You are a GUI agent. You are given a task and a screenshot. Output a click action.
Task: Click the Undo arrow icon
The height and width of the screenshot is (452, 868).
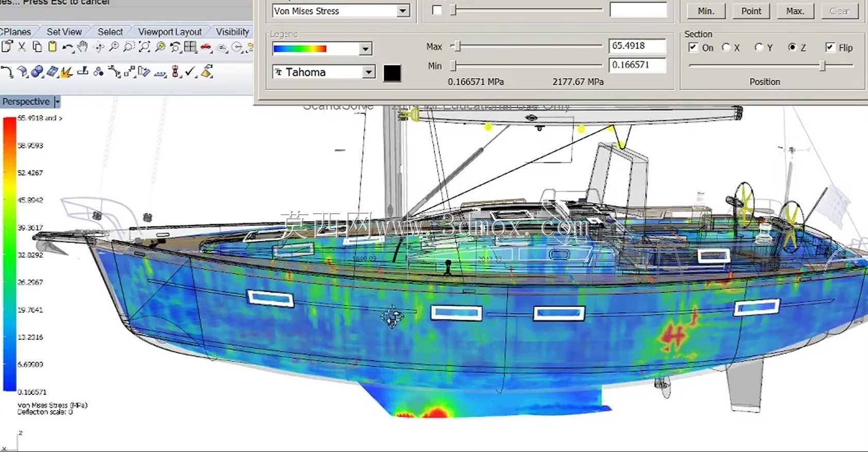click(x=67, y=47)
